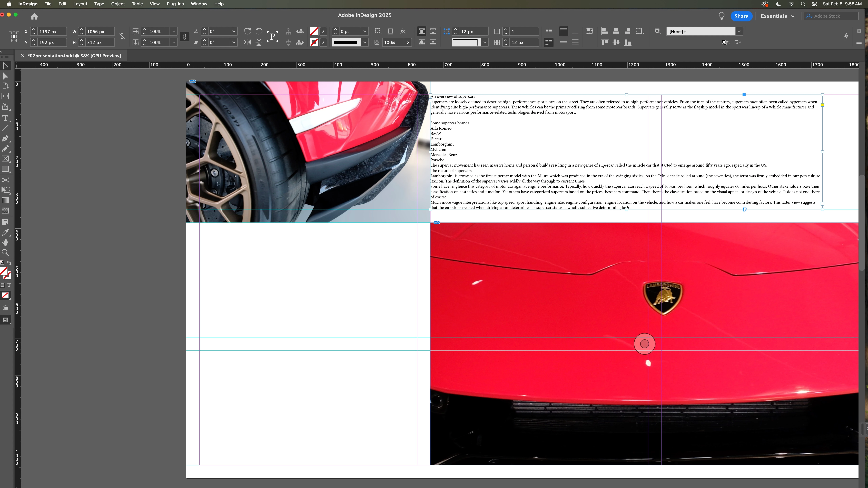868x488 pixels.
Task: Choose the Eyedropper tool
Action: pos(5,232)
